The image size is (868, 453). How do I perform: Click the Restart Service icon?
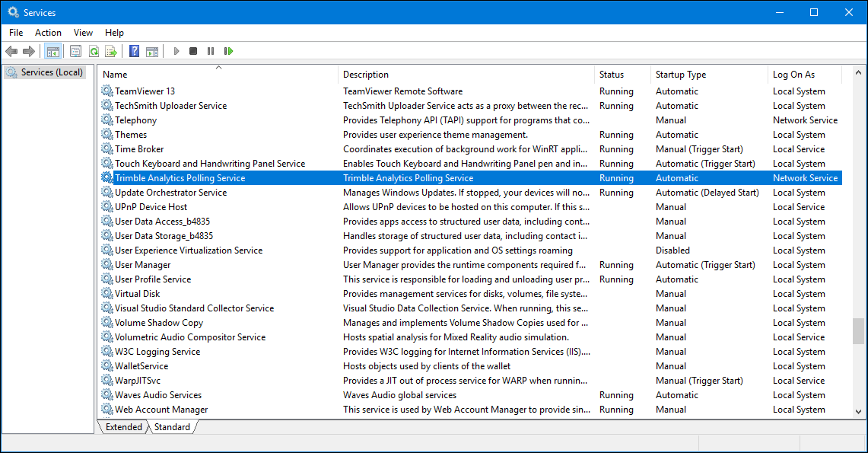(229, 51)
